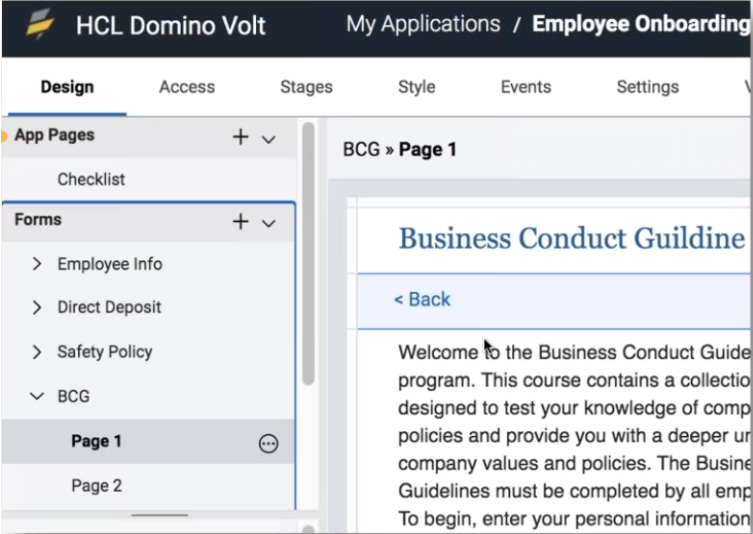Viewport: 753px width, 534px height.
Task: Click the sidebar vertical scrollbar thumb
Action: coord(308,254)
